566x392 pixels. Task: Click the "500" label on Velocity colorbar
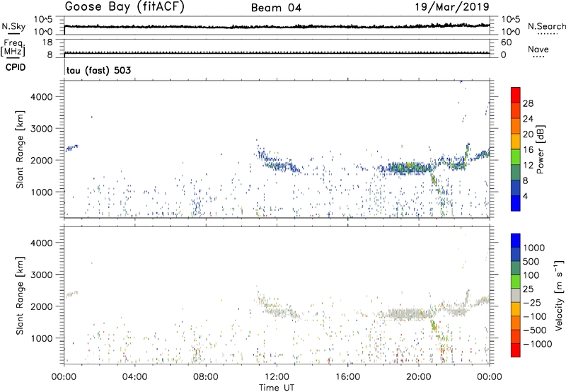click(x=531, y=261)
